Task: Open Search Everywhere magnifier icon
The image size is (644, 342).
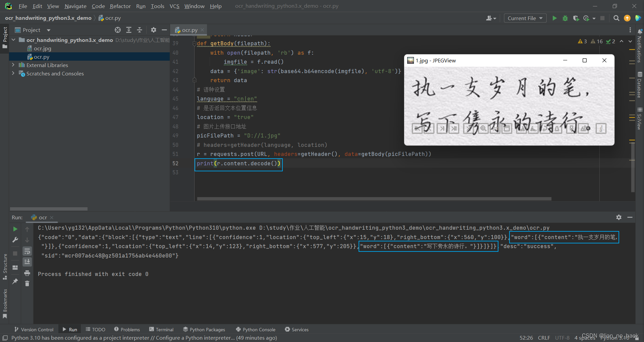Action: 616,18
